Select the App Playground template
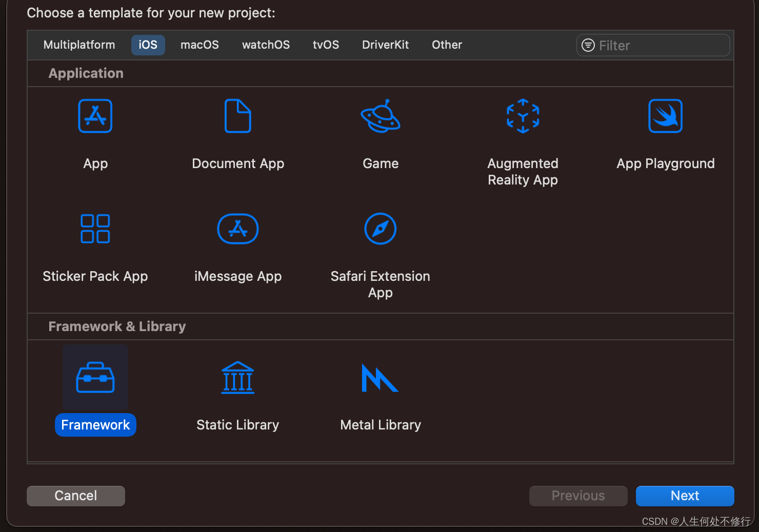 point(665,116)
